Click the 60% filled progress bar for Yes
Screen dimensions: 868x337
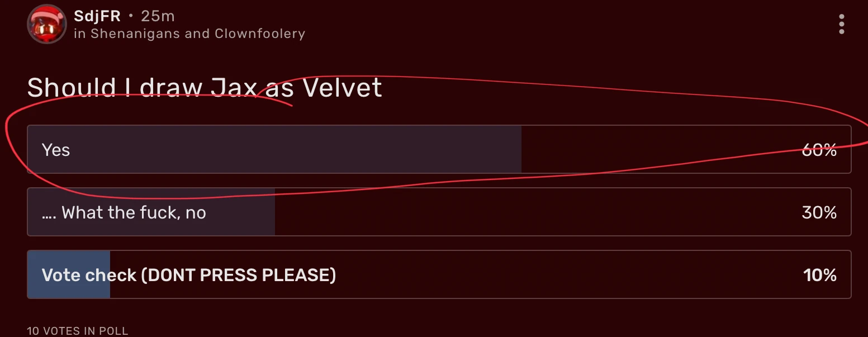274,149
